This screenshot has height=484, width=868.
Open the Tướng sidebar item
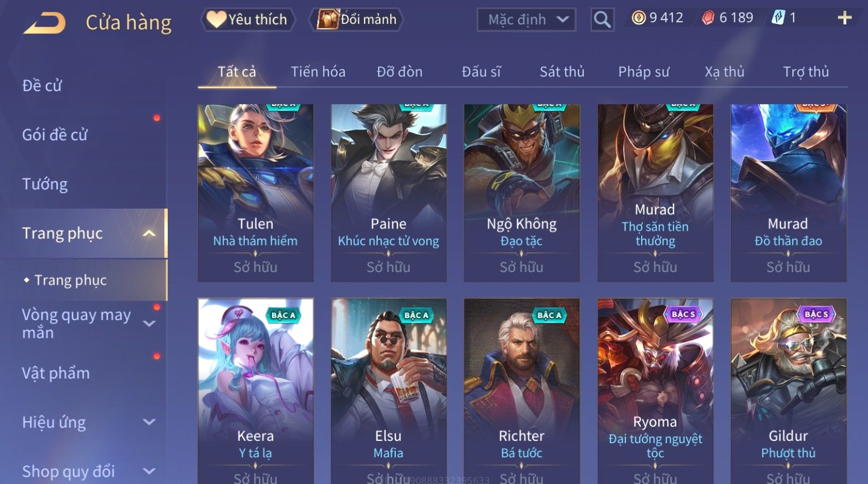45,184
